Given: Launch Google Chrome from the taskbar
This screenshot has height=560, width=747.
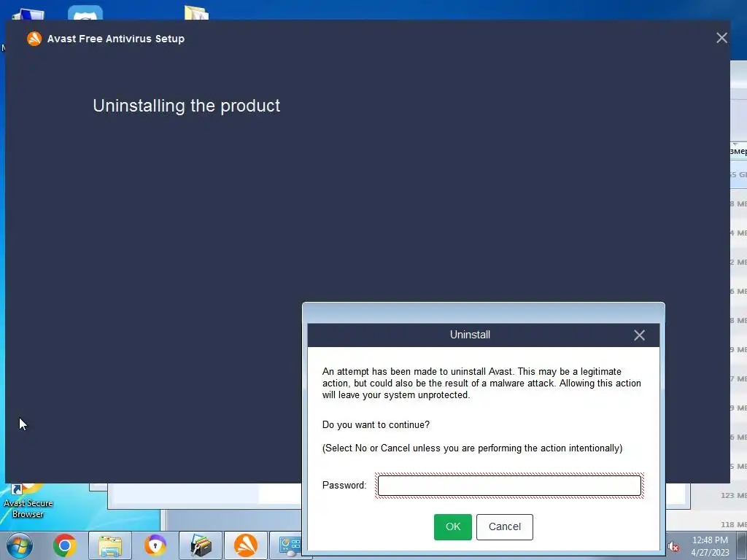Looking at the screenshot, I should [x=65, y=545].
